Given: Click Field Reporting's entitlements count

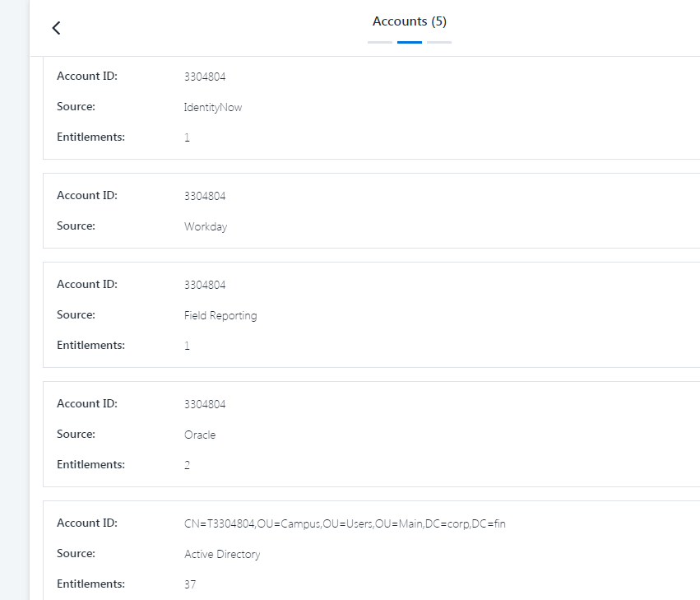Looking at the screenshot, I should pyautogui.click(x=188, y=346).
